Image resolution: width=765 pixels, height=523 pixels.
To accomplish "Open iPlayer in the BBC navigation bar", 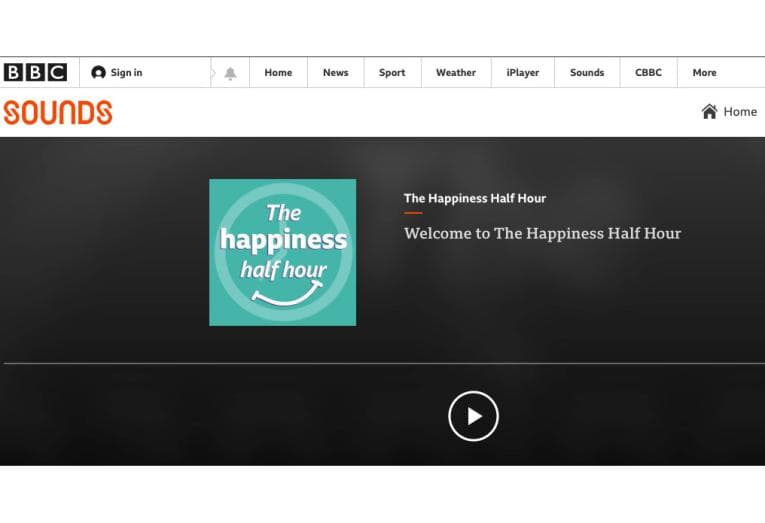I will (x=523, y=73).
